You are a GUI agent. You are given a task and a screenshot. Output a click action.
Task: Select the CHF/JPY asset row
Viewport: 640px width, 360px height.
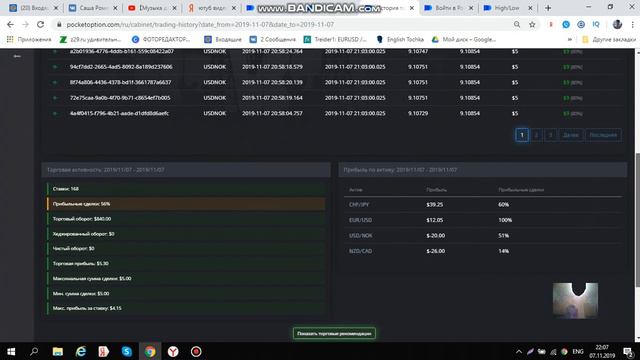[x=483, y=204]
